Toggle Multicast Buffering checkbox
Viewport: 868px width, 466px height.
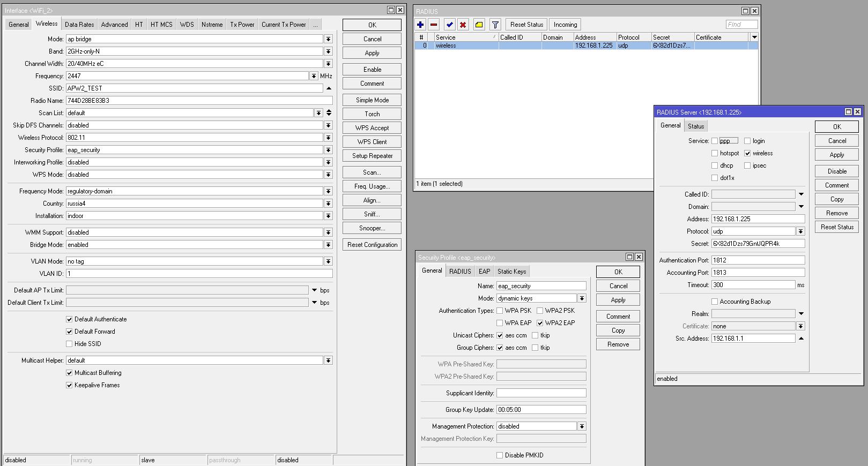[x=69, y=373]
